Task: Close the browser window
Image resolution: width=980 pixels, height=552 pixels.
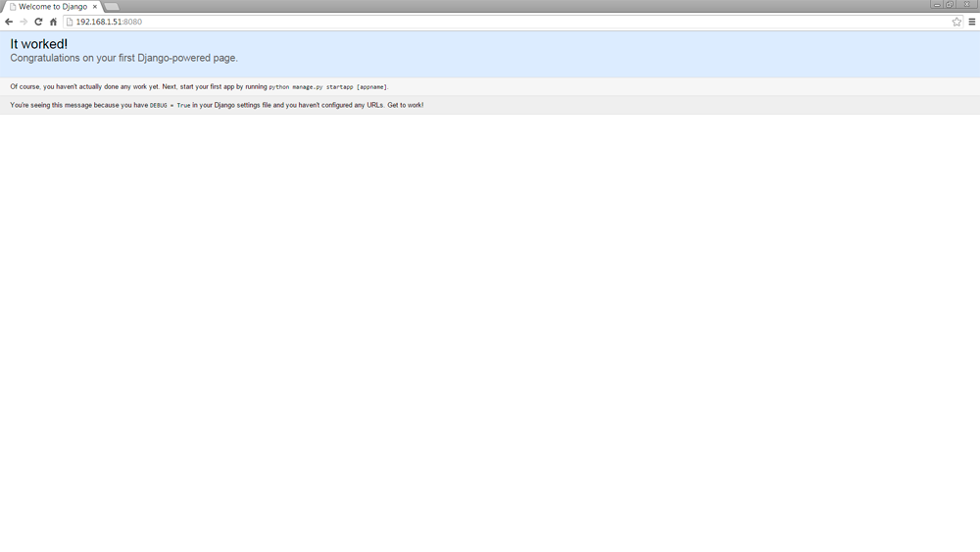Action: tap(967, 4)
